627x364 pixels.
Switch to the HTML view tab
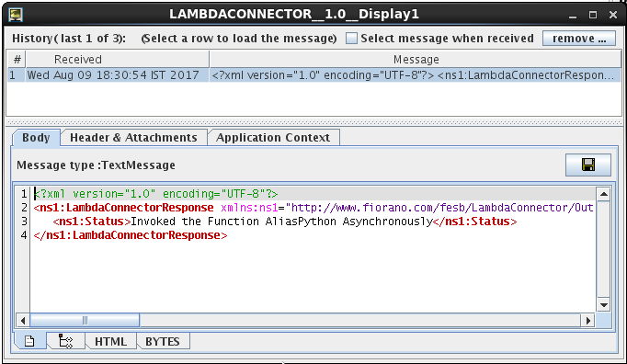110,342
